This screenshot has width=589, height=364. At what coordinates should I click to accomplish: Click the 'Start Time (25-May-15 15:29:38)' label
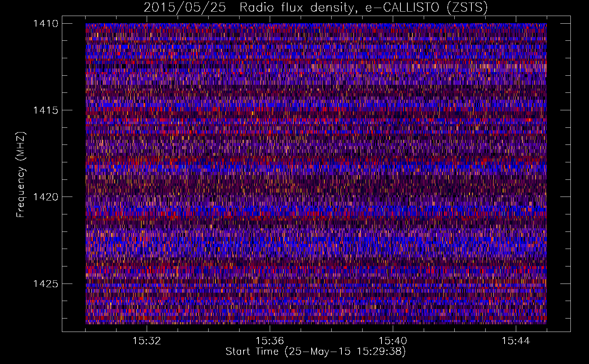316,352
